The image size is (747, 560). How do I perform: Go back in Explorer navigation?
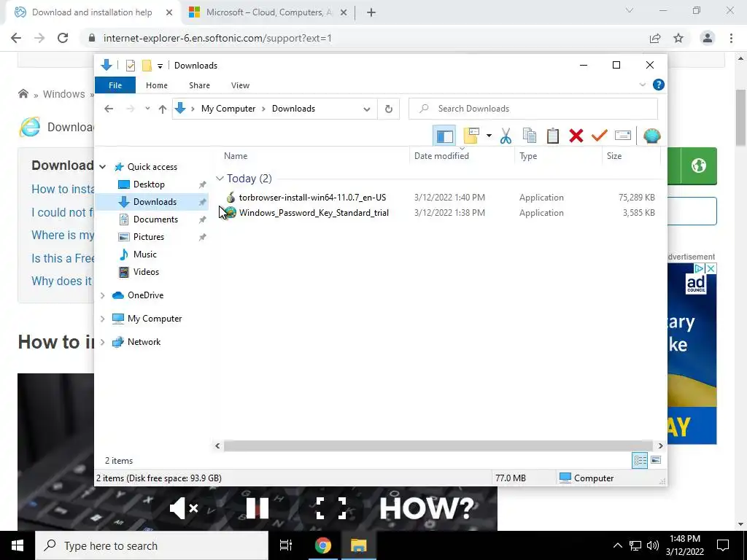(109, 109)
